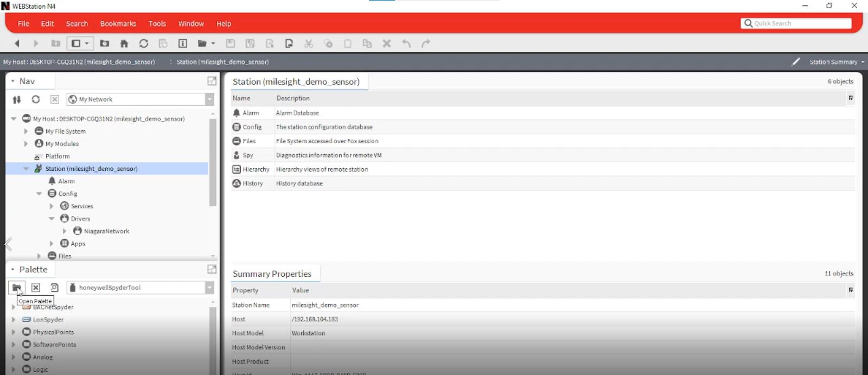Click the Forward arrow in the toolbar
The image size is (868, 375).
click(x=36, y=43)
